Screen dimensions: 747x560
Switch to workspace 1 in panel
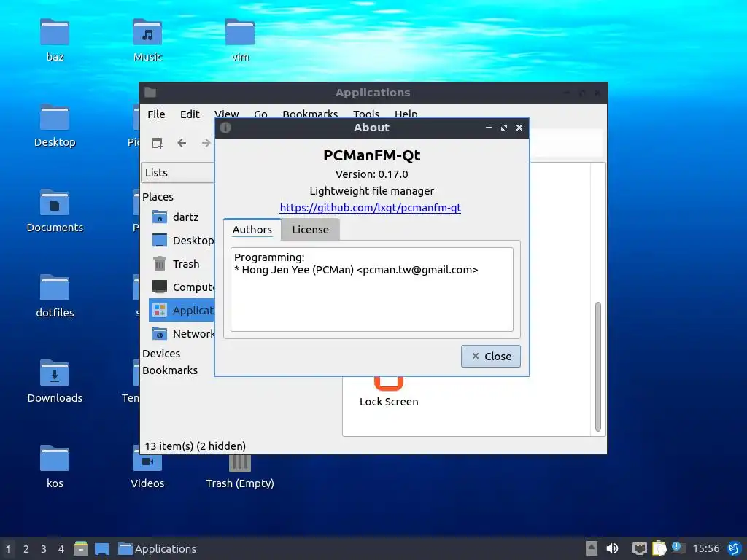8,549
